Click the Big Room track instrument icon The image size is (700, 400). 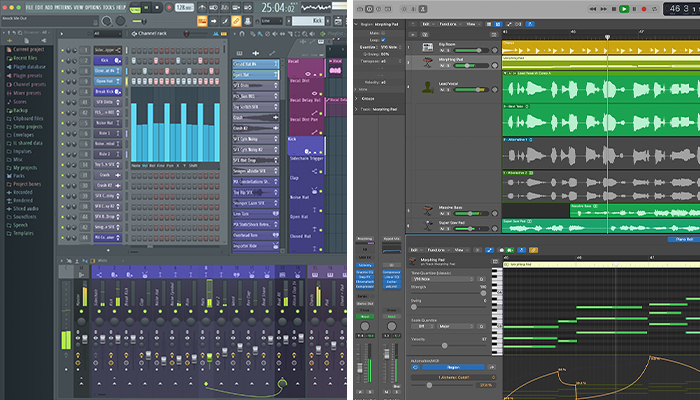pos(427,47)
